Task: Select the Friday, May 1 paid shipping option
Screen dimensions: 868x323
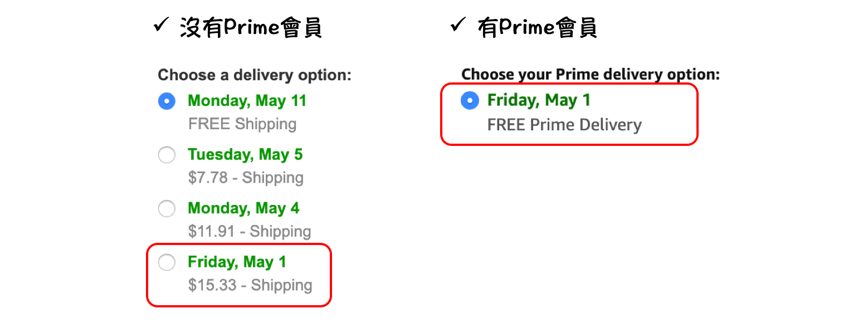Action: (167, 262)
